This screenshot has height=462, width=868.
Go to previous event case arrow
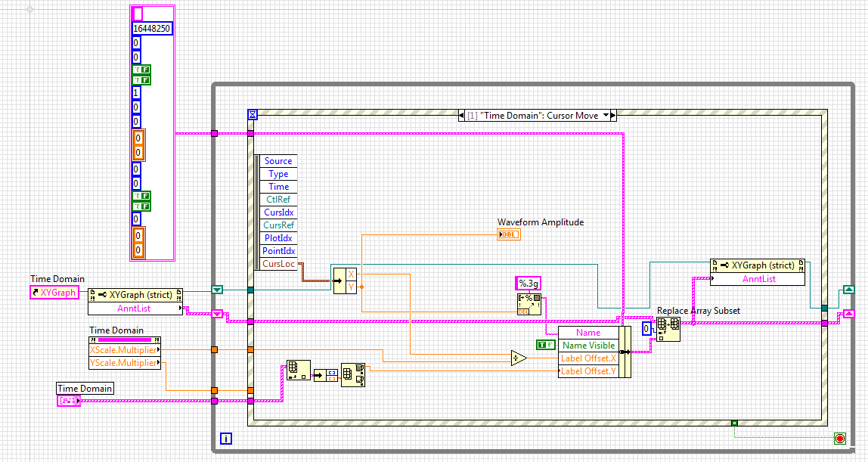tap(462, 116)
